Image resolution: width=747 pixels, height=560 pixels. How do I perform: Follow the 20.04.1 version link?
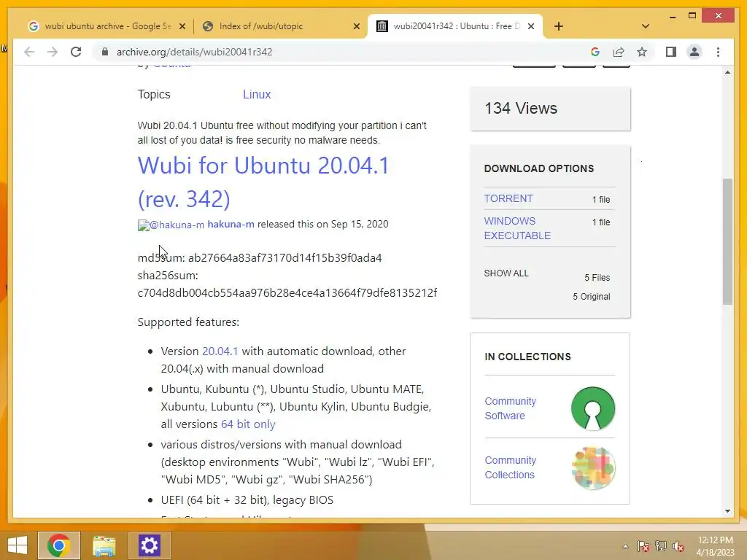point(220,351)
